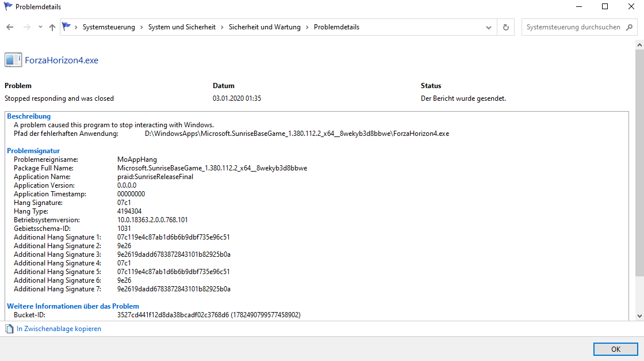Image resolution: width=644 pixels, height=361 pixels.
Task: Select the Beschreibung section heading
Action: pyautogui.click(x=29, y=116)
